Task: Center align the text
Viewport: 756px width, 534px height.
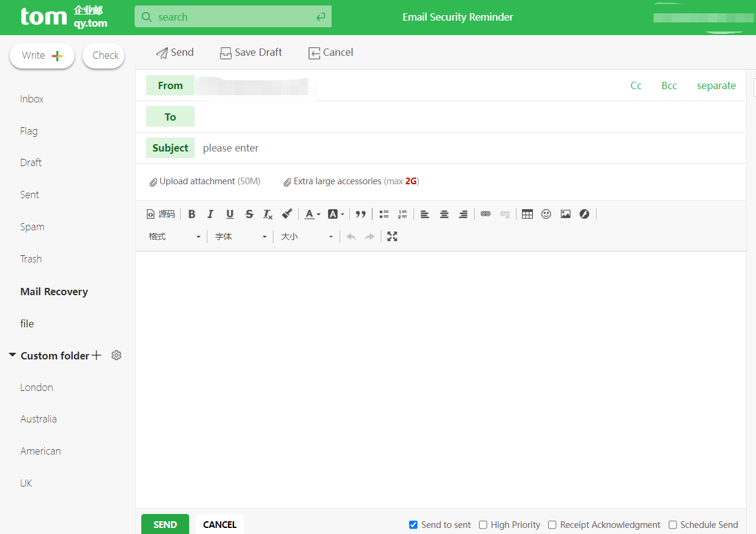Action: 444,214
